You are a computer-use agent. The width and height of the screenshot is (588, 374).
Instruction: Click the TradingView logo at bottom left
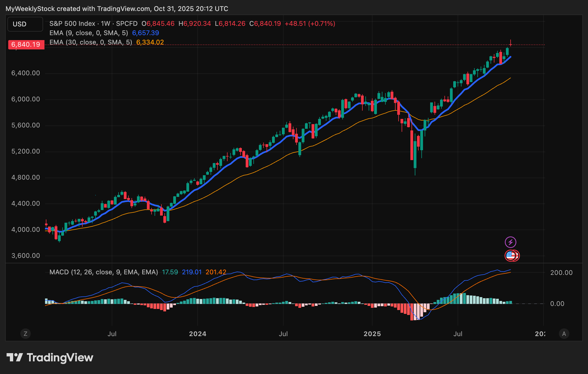[x=50, y=358]
